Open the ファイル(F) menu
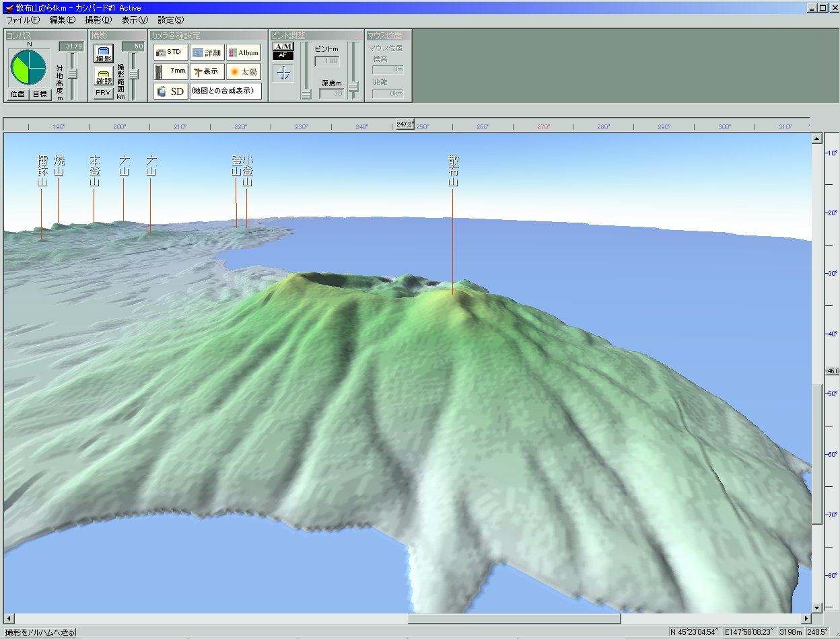This screenshot has width=840, height=639. tap(23, 20)
